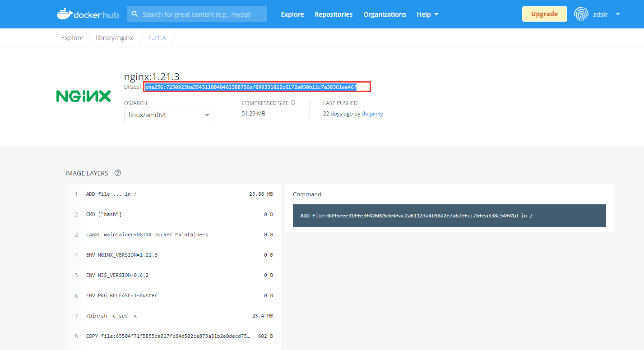Go to the Explore nav item
The width and height of the screenshot is (644, 350).
[292, 14]
